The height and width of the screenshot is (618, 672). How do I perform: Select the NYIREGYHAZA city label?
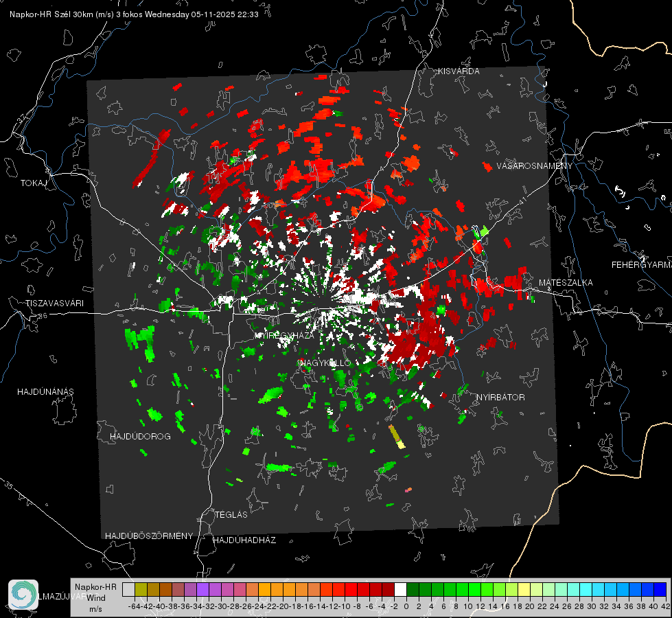point(284,335)
